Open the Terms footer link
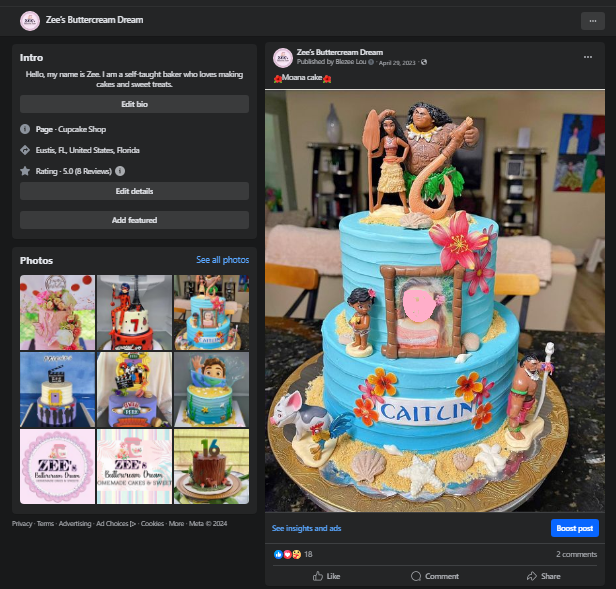Screen dimensions: 616x589 (45, 524)
